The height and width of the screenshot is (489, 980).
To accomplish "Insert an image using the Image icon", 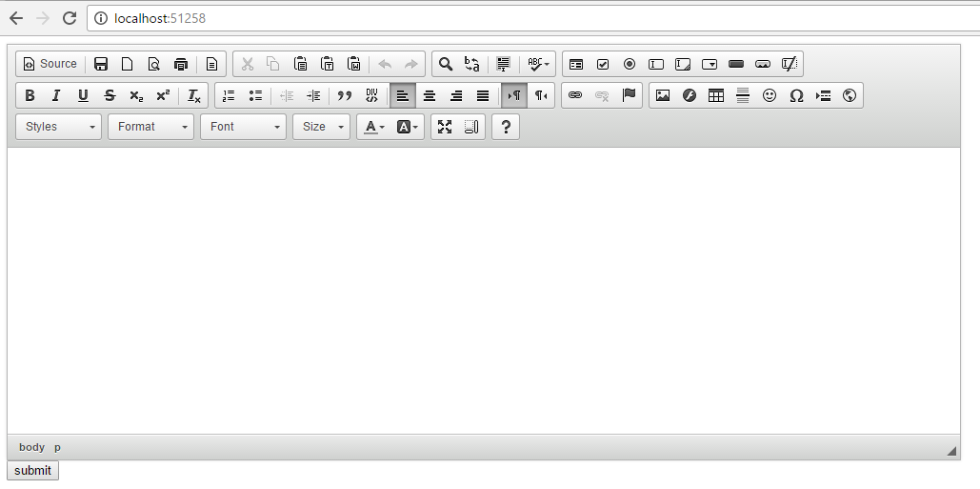I will click(x=663, y=95).
